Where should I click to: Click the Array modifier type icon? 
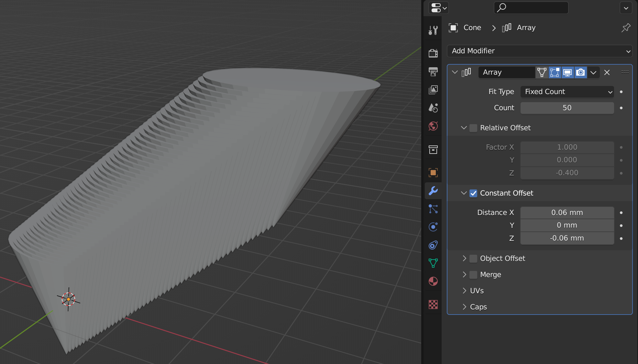(x=466, y=72)
